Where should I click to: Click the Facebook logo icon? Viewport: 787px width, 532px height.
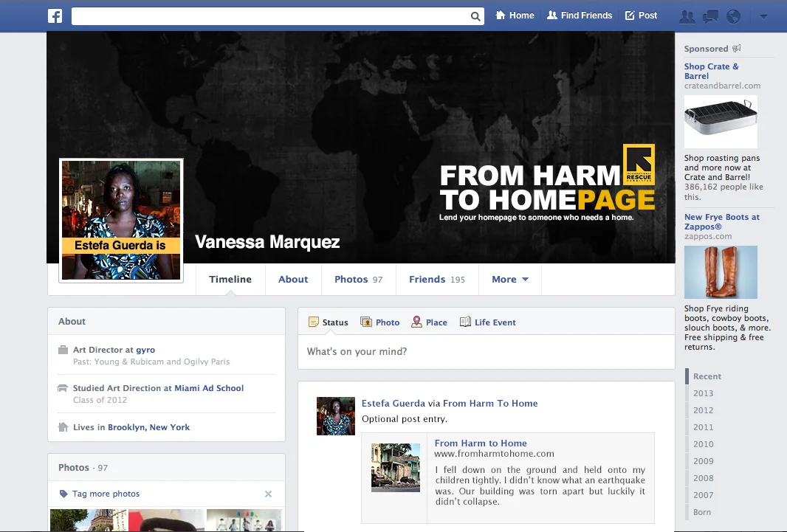click(55, 16)
